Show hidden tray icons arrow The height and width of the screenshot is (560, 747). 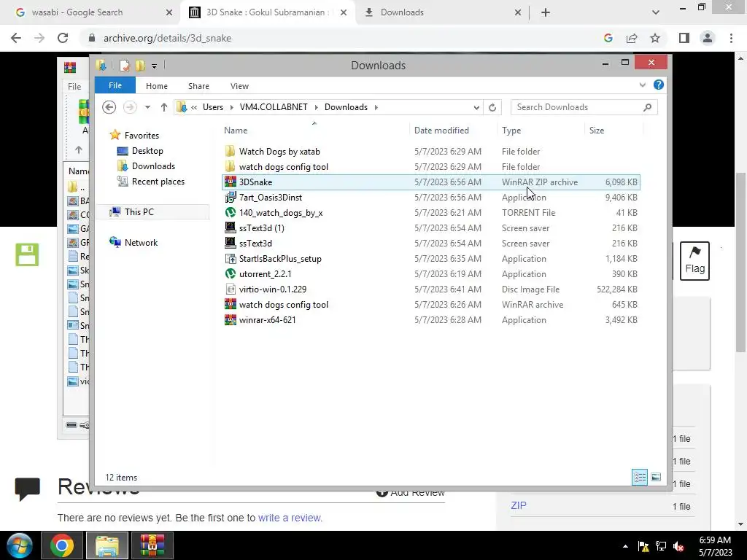pos(625,547)
